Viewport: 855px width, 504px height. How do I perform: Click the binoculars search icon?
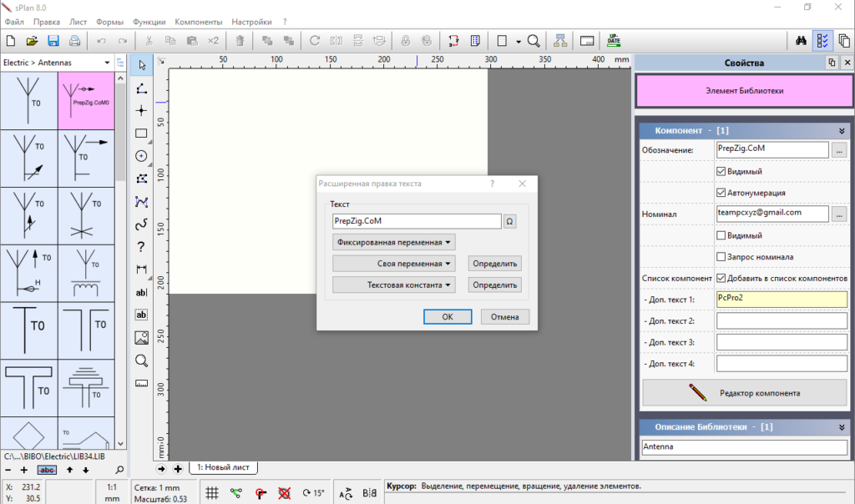(800, 40)
